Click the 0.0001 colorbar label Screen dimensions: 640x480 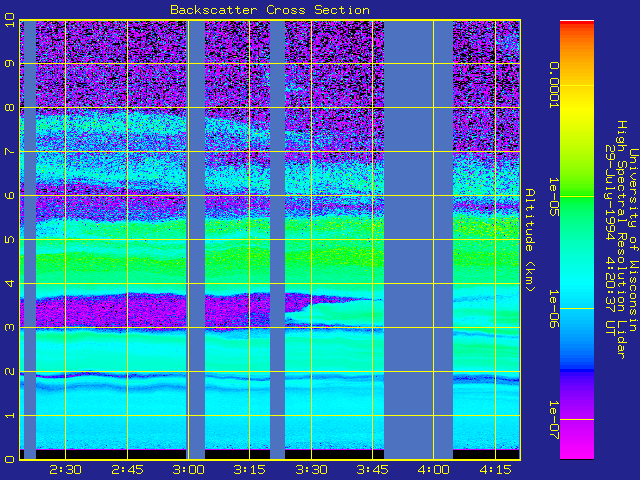tap(553, 85)
